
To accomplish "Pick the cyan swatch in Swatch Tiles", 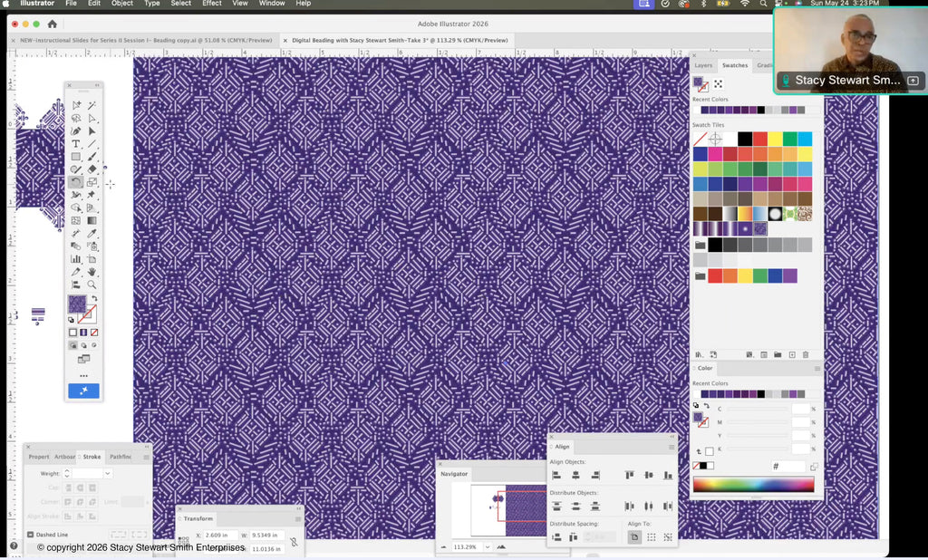I will point(805,140).
